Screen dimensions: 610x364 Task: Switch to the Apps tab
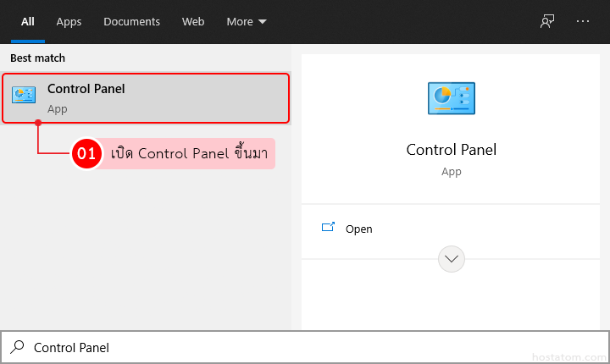[x=69, y=21]
